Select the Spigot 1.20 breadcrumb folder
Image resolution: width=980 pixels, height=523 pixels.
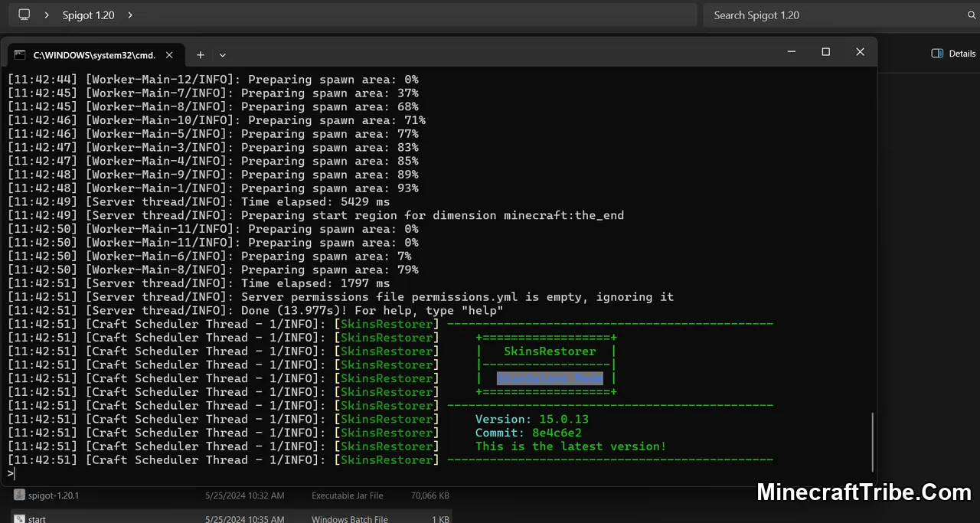(88, 15)
